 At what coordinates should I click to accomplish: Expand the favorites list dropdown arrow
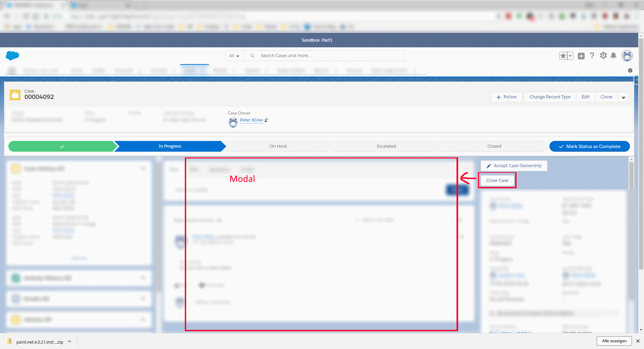pyautogui.click(x=570, y=56)
